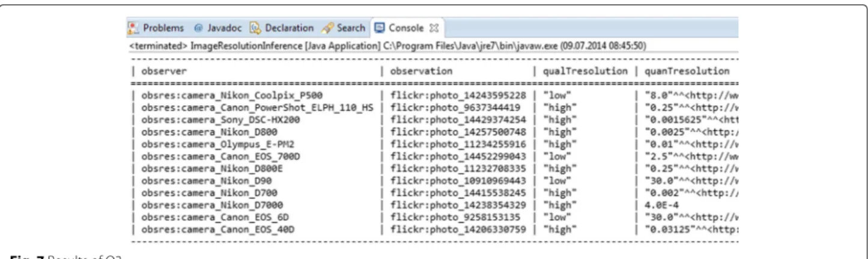868x259 pixels.
Task: Click flickr:photo_14452299043 value
Action: 459,157
